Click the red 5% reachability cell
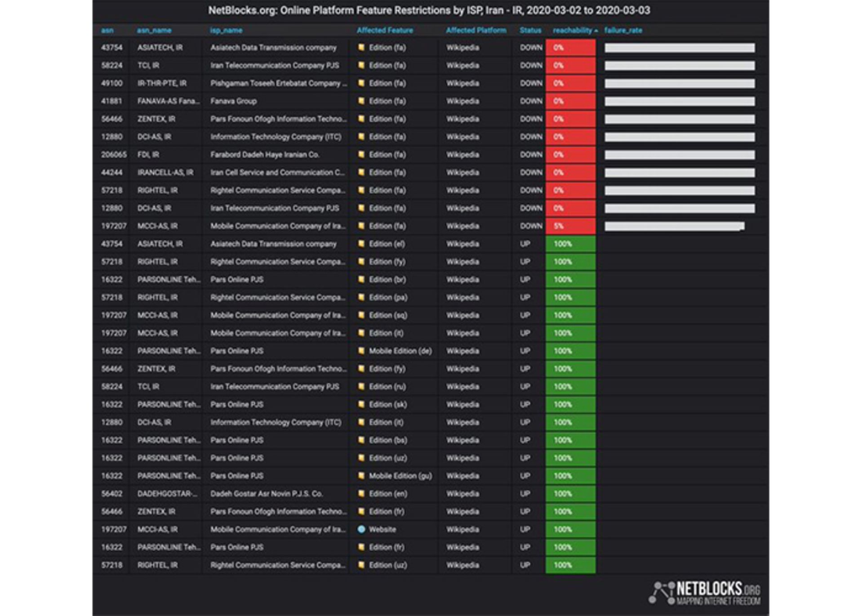The image size is (863, 616). click(x=571, y=226)
